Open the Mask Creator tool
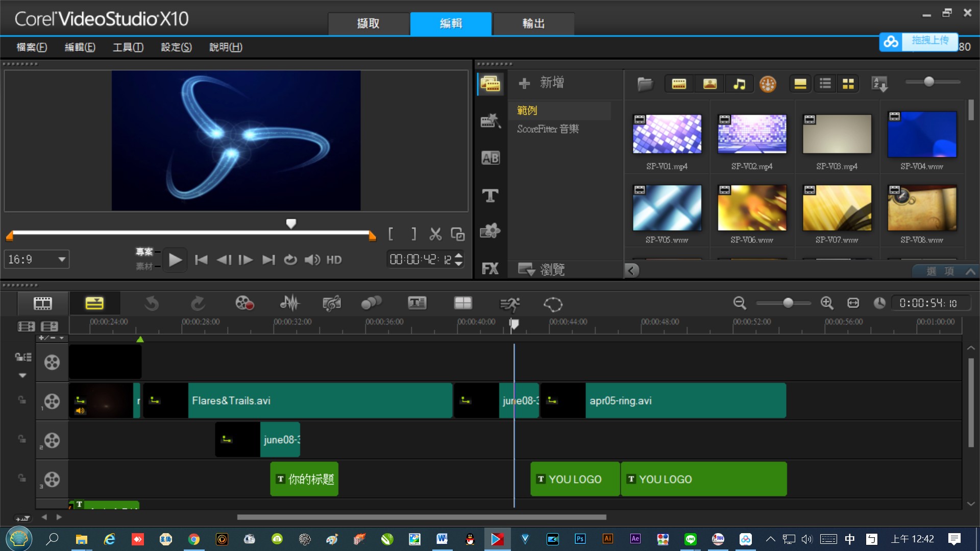Viewport: 980px width, 551px height. [553, 304]
